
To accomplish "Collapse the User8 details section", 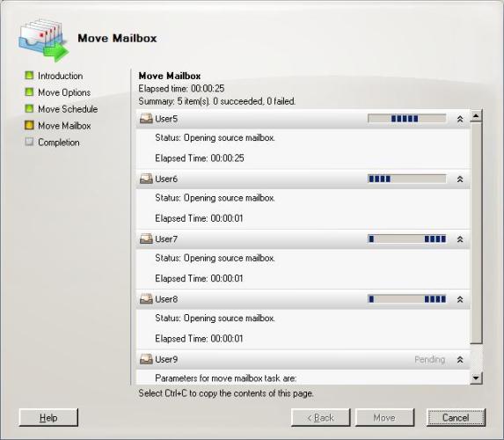I will pyautogui.click(x=460, y=299).
